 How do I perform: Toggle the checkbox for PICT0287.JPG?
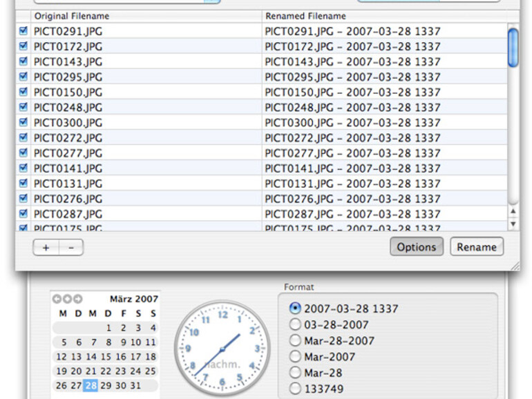coord(23,213)
